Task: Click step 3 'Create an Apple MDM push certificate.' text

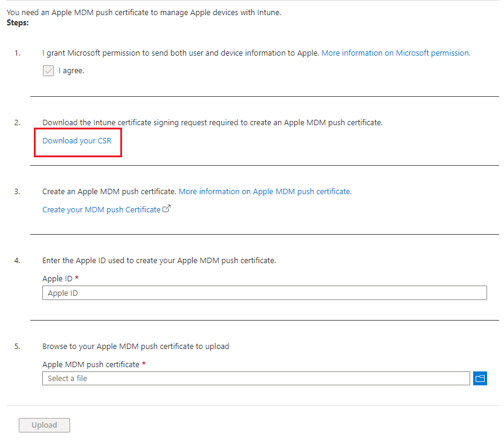Action: pyautogui.click(x=109, y=192)
